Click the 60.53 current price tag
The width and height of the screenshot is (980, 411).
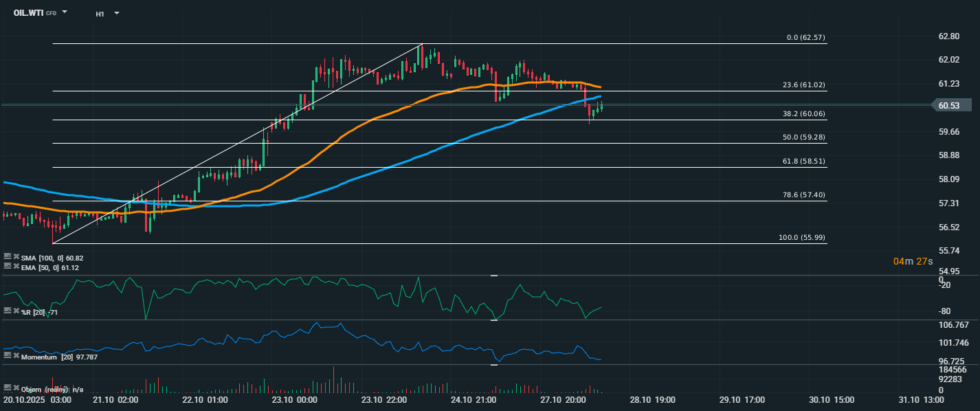click(951, 105)
